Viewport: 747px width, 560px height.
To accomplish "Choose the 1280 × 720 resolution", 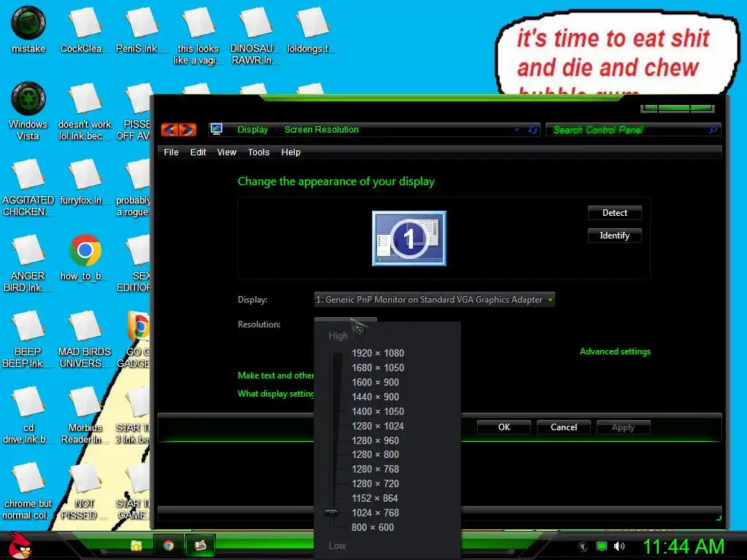I will click(376, 483).
